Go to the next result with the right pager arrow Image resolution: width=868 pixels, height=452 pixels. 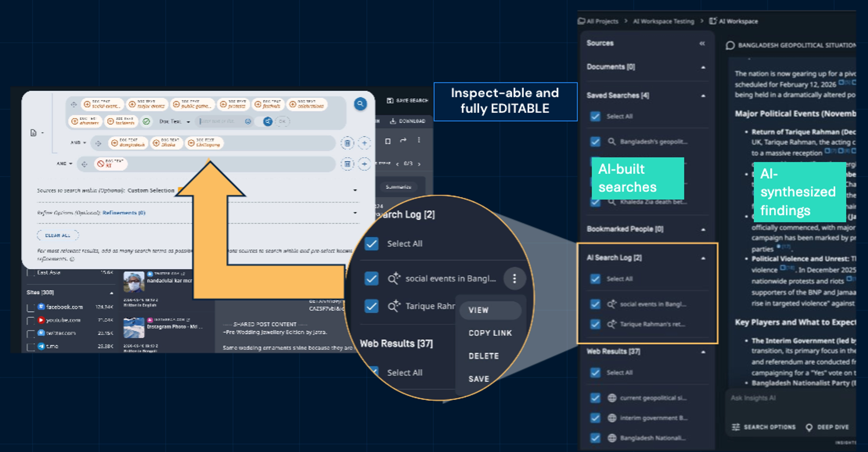pyautogui.click(x=419, y=164)
